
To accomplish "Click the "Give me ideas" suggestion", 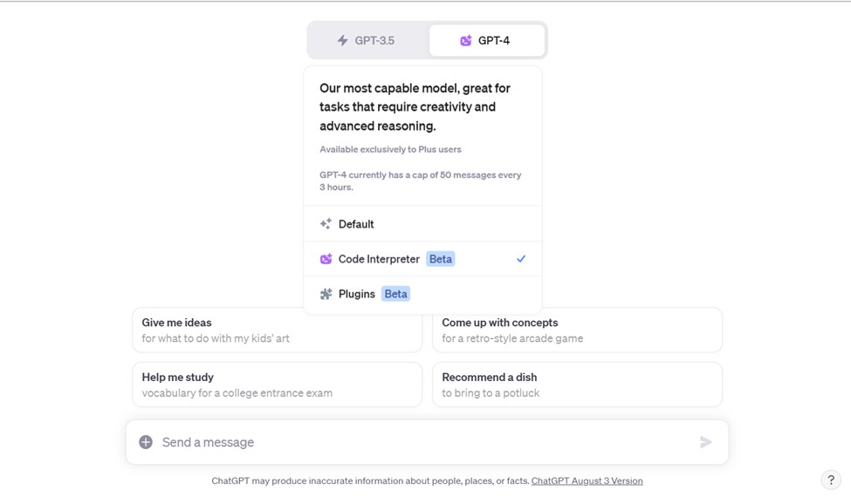I will pos(277,330).
